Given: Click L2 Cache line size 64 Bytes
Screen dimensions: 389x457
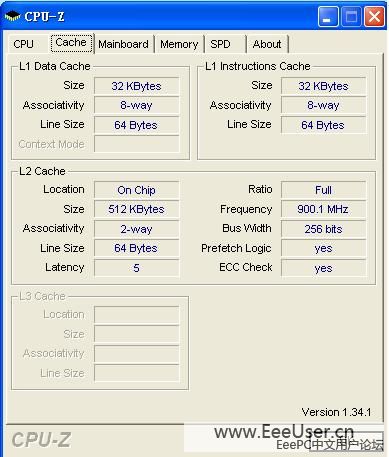Looking at the screenshot, I should tap(136, 248).
